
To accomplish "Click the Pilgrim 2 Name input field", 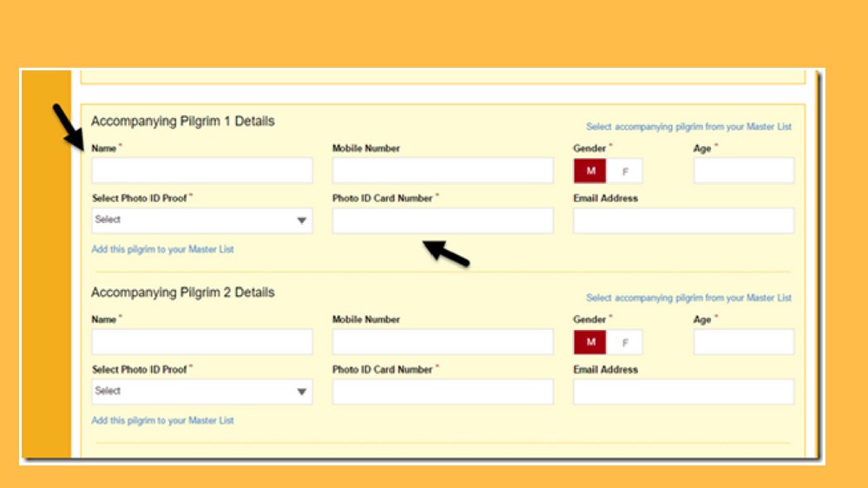I will pyautogui.click(x=202, y=342).
